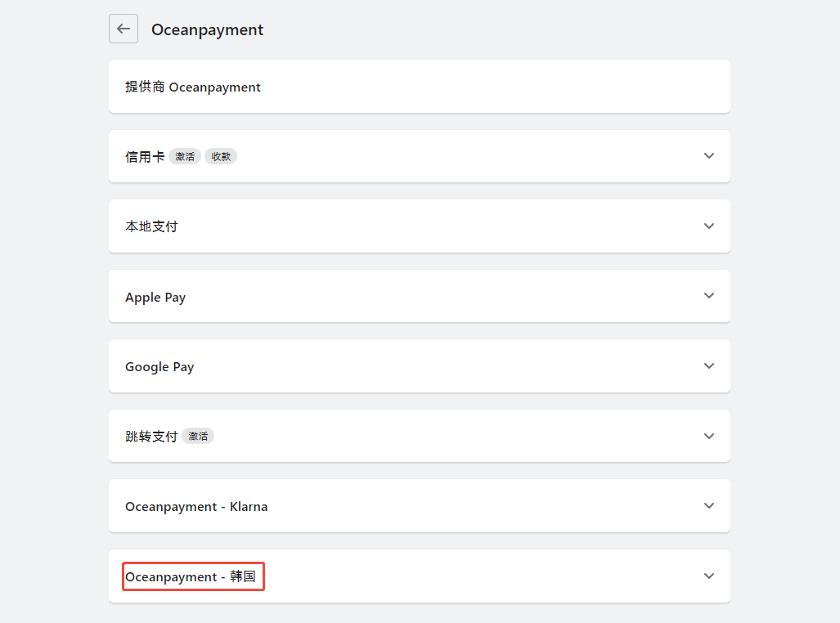The image size is (840, 623).
Task: Click the 本地支付 row label
Action: pyautogui.click(x=151, y=226)
